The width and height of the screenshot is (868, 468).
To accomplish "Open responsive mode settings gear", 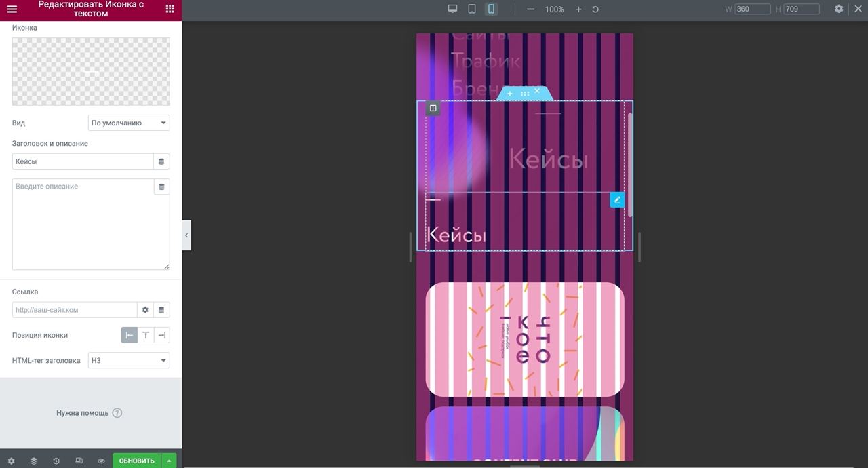I will click(839, 9).
